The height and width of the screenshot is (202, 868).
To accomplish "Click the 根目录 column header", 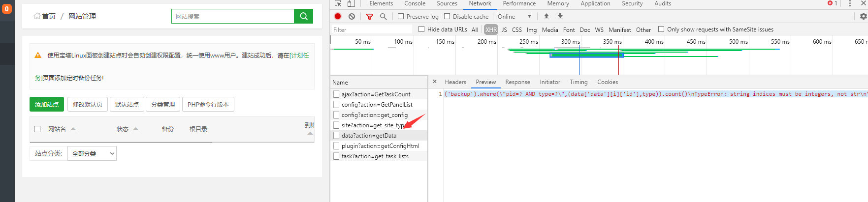I will click(198, 129).
